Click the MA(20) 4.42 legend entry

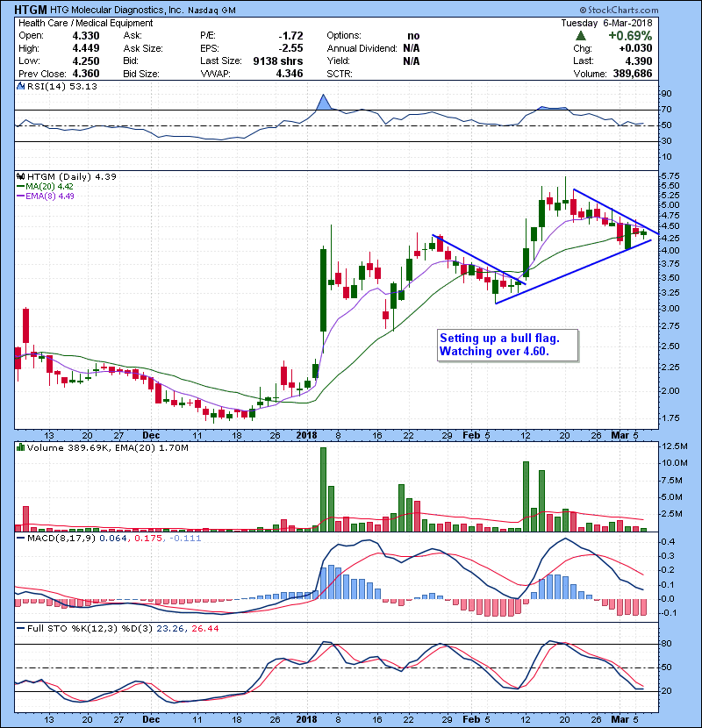45,187
